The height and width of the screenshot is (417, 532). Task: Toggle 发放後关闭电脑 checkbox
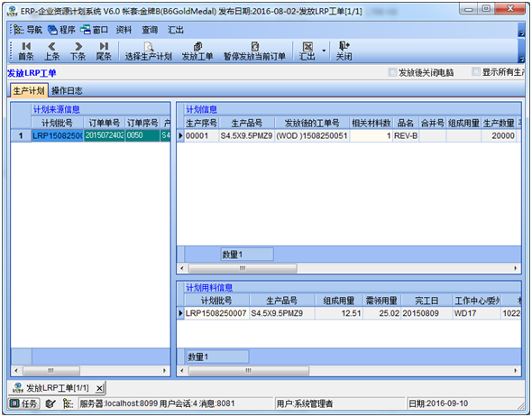tap(392, 72)
